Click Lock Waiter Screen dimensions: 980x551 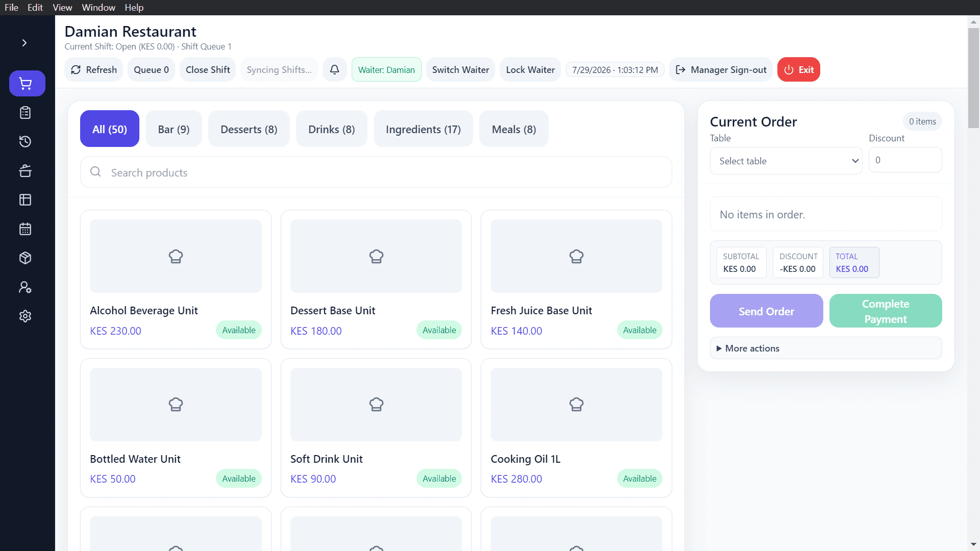pyautogui.click(x=530, y=69)
